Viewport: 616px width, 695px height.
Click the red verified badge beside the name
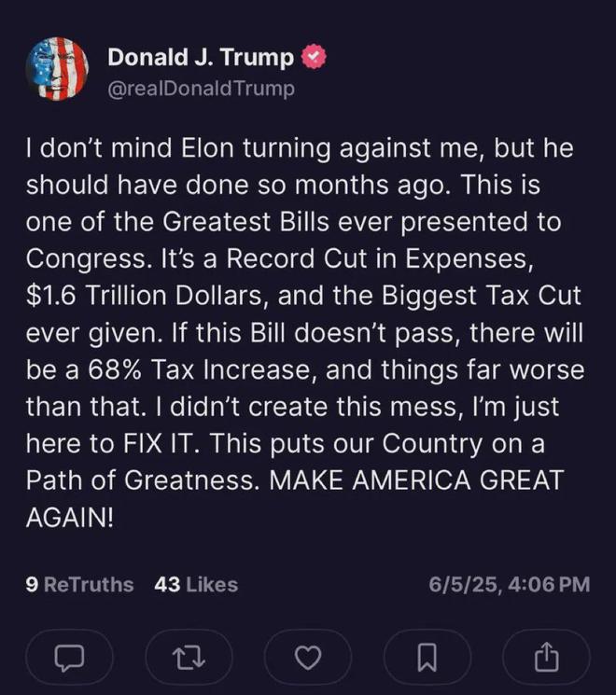[x=315, y=58]
